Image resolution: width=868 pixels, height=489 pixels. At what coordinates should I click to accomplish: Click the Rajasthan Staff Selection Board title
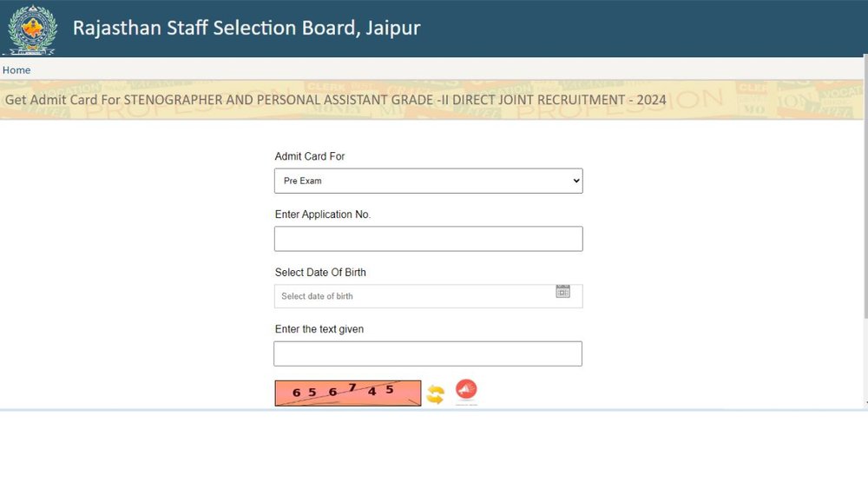coord(247,28)
